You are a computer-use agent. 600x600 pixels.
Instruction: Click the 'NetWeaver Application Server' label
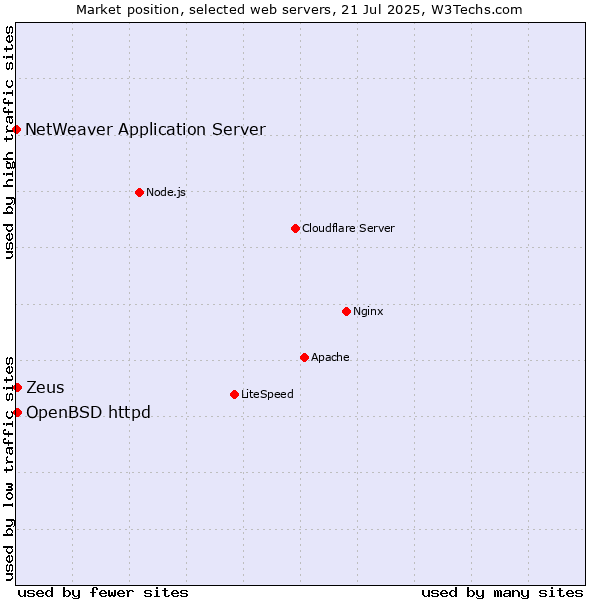tap(145, 130)
